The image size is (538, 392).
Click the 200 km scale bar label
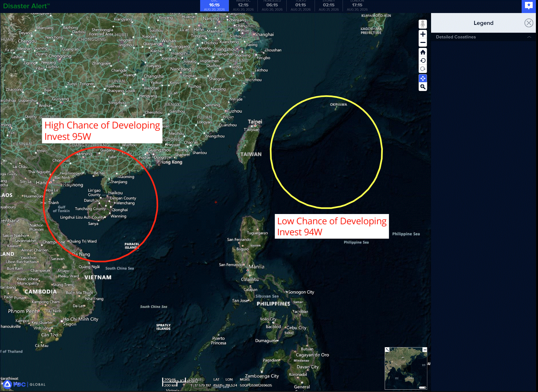coord(170,385)
